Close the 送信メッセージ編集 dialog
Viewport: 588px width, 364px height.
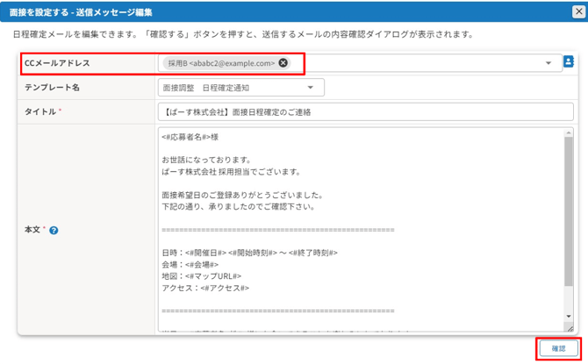point(578,12)
